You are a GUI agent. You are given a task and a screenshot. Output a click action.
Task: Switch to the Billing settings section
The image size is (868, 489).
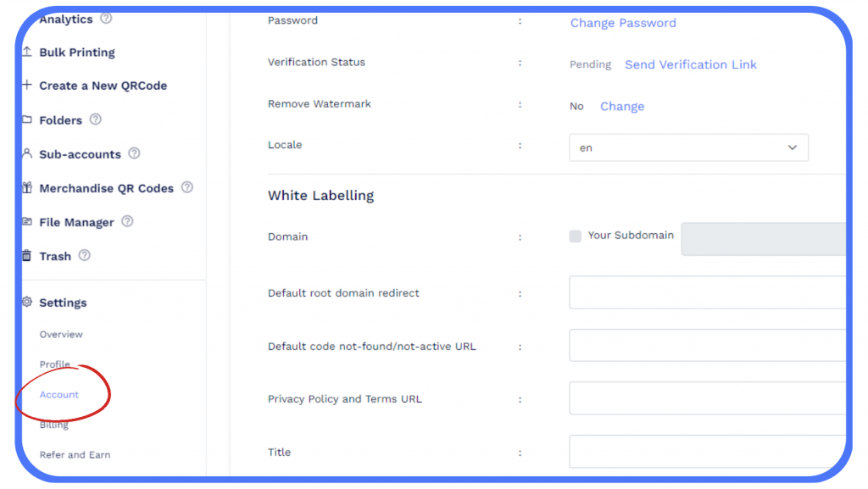(x=53, y=424)
